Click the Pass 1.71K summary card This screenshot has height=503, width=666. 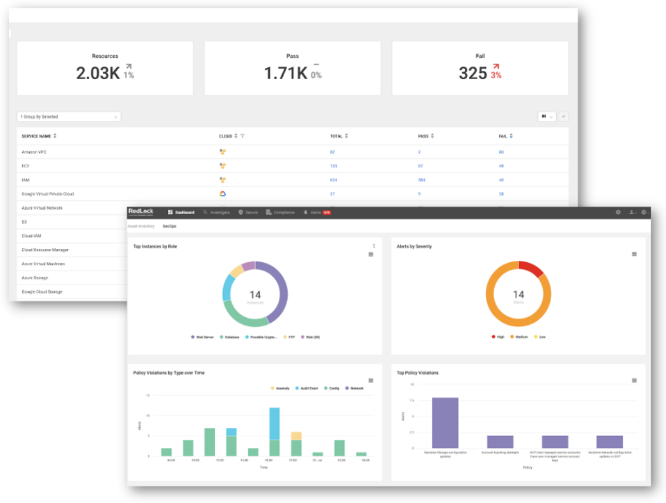click(x=293, y=68)
